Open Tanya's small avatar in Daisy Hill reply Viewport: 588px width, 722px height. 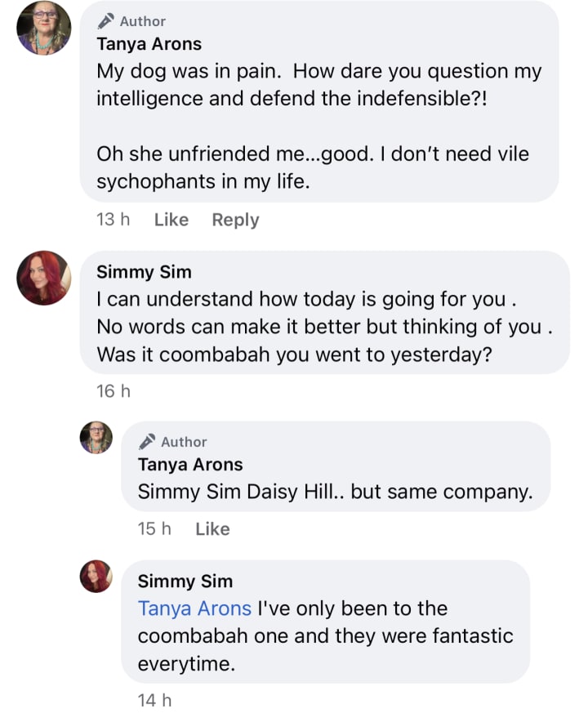96,439
